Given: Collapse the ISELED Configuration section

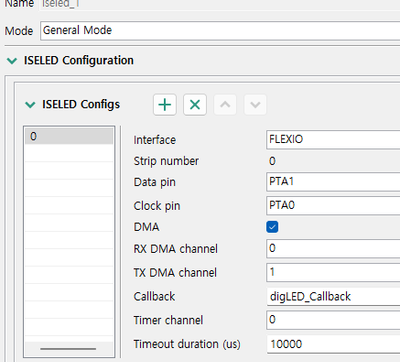Looking at the screenshot, I should [12, 61].
